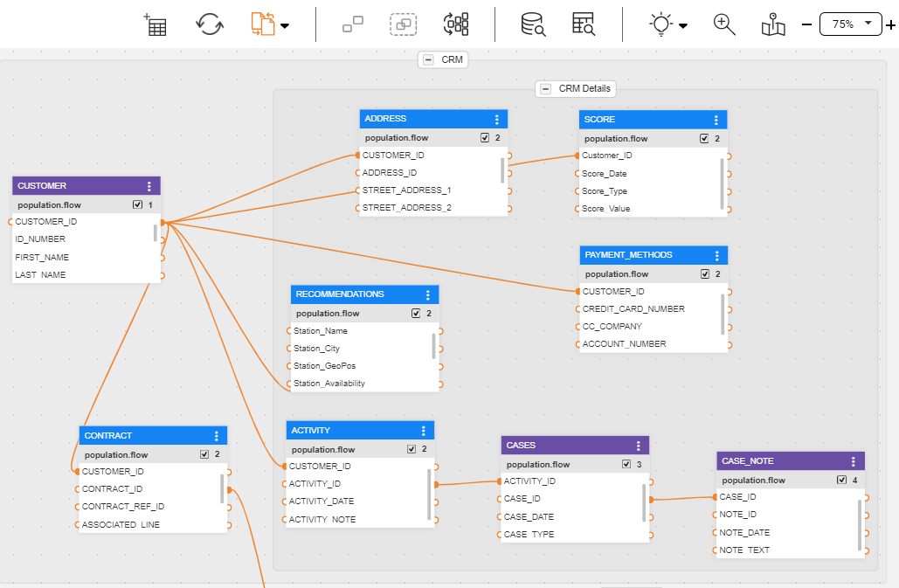
Task: Click the minus zoom out button
Action: [806, 24]
